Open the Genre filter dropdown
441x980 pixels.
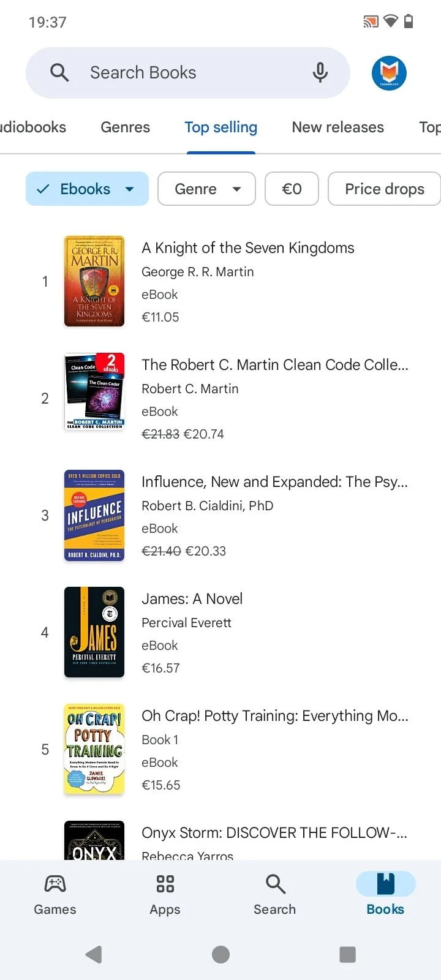206,189
